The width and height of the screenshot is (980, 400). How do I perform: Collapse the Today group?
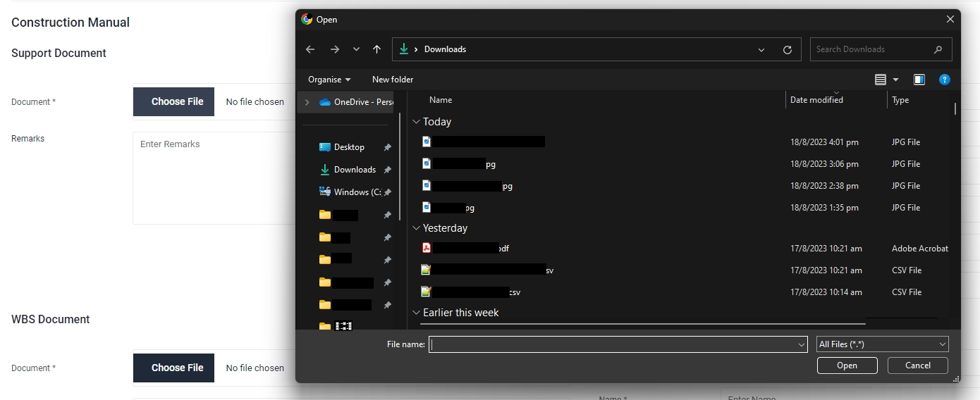point(416,122)
